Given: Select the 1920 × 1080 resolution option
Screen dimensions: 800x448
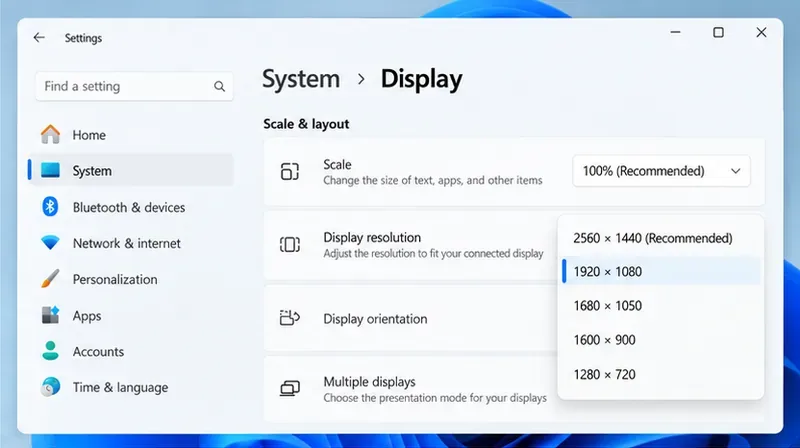Looking at the screenshot, I should click(x=661, y=271).
